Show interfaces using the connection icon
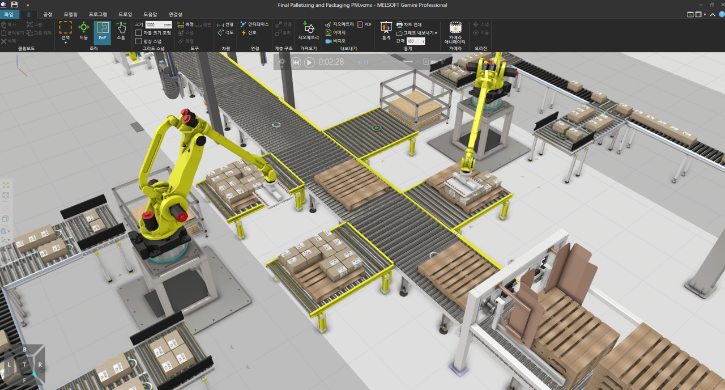Viewport: 725px width, 390px height. click(x=254, y=24)
